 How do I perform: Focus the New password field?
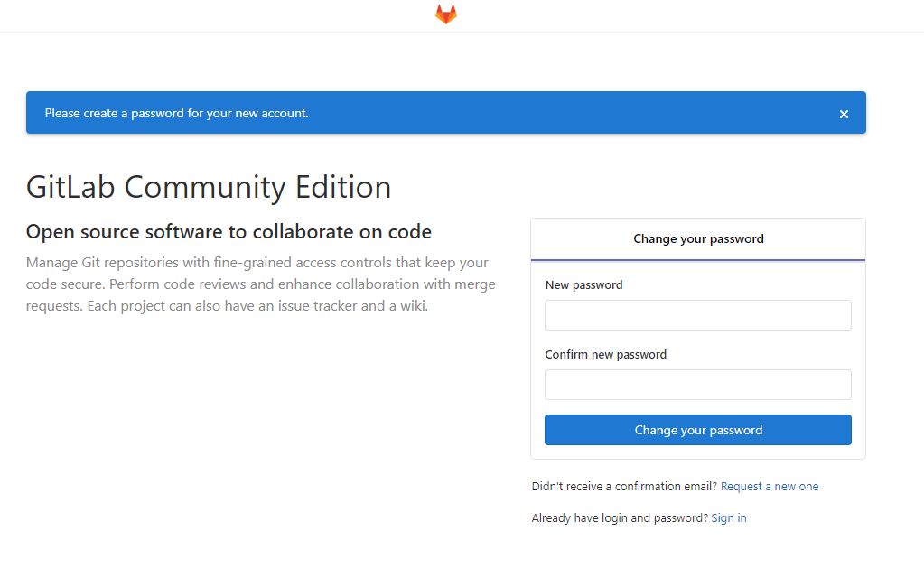point(698,315)
